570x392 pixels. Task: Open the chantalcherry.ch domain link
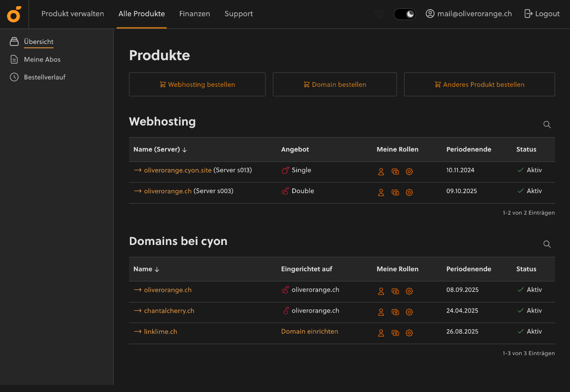click(x=169, y=311)
